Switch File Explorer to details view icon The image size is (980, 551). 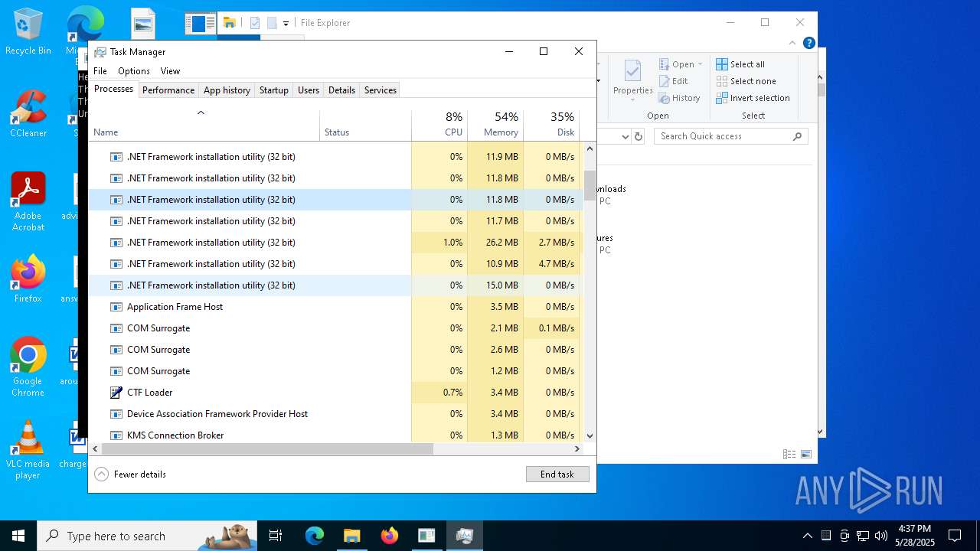[x=789, y=454]
